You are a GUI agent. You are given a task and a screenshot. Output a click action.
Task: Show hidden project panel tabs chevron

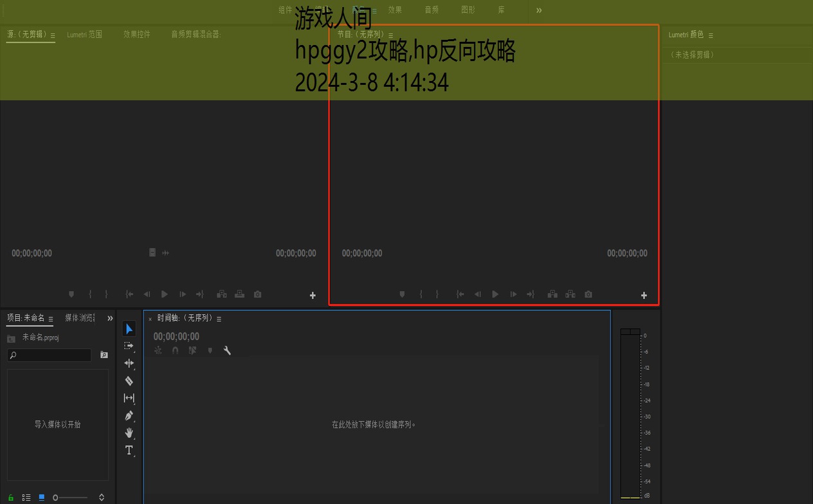click(x=110, y=318)
